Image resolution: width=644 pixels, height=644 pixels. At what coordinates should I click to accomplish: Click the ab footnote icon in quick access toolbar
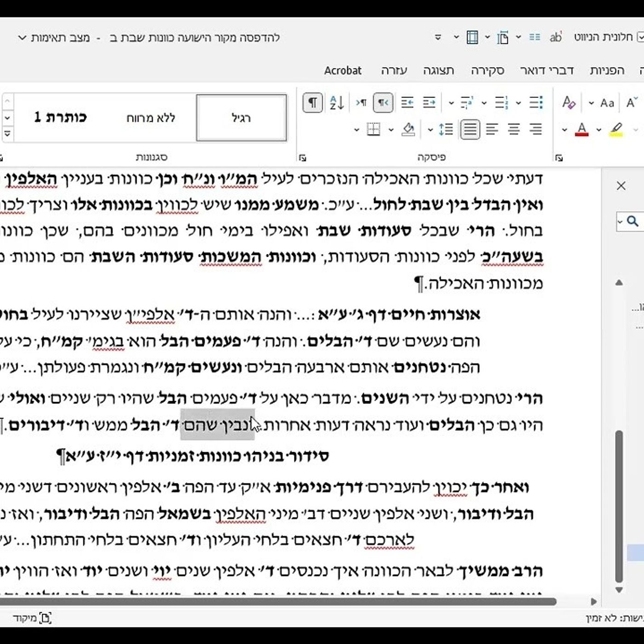555,37
